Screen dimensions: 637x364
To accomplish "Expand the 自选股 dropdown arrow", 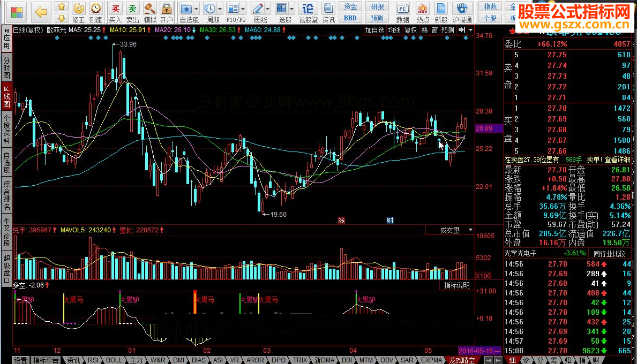I will pyautogui.click(x=197, y=9).
